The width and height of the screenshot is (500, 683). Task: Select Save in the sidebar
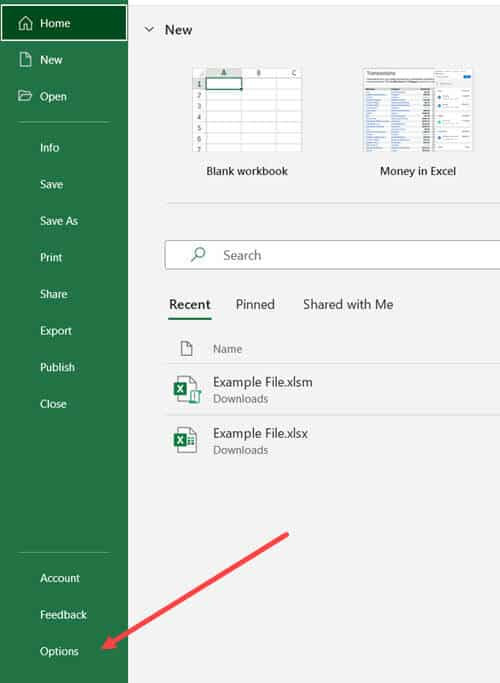pyautogui.click(x=51, y=184)
